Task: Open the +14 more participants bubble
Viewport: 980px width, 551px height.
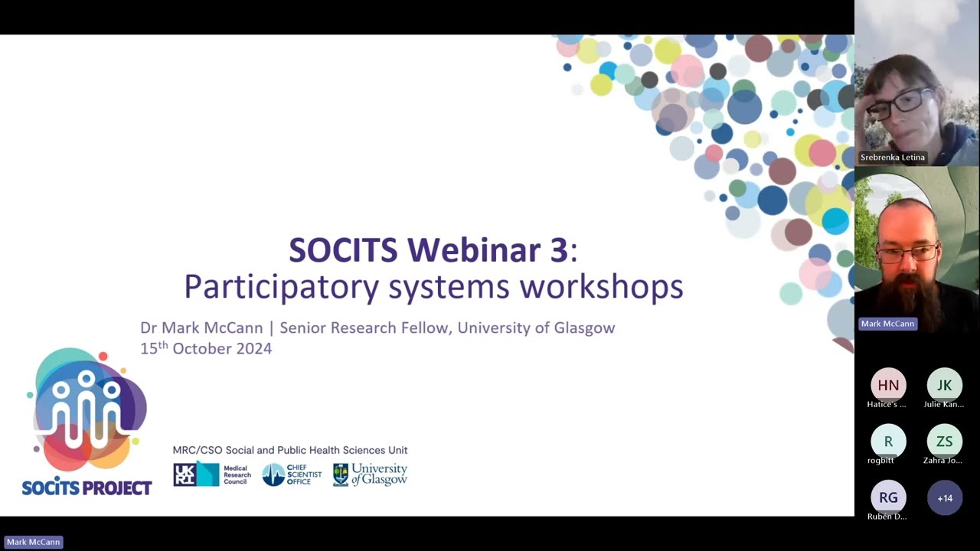Action: (x=945, y=498)
